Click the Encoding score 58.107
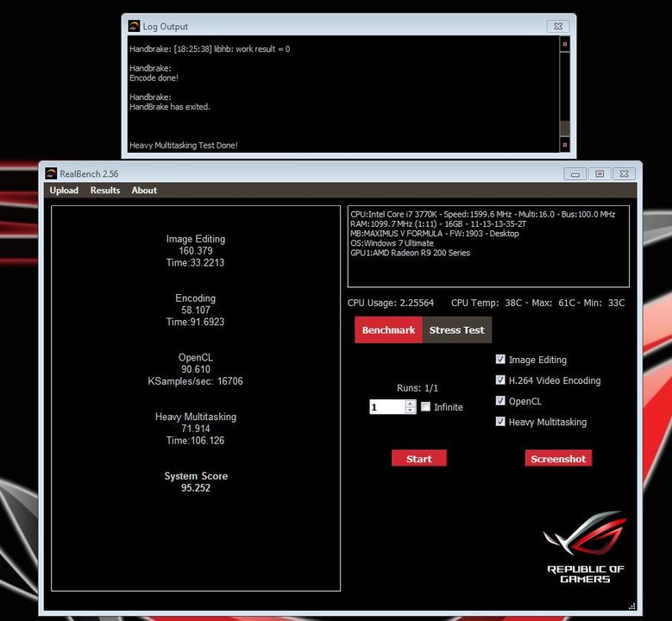 [x=196, y=310]
